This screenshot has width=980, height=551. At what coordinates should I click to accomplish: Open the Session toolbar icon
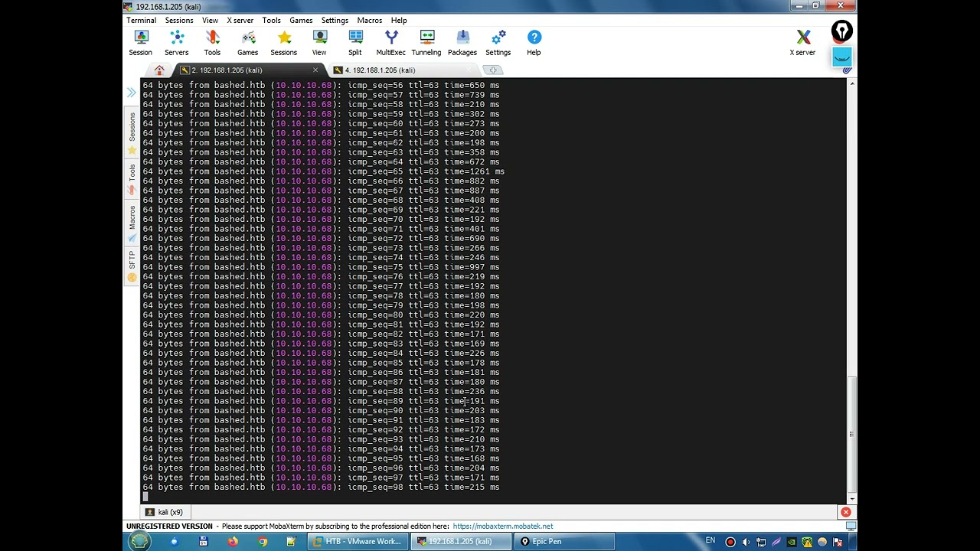141,43
